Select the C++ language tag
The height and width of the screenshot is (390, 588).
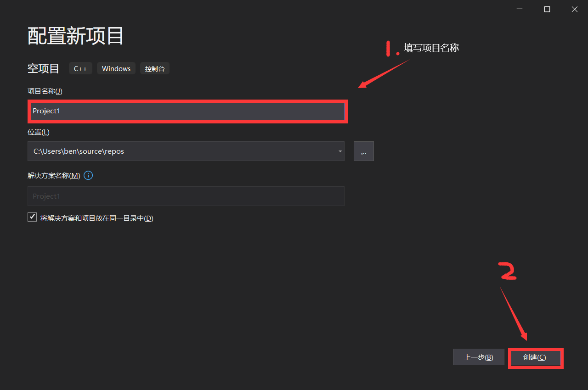[x=80, y=68]
